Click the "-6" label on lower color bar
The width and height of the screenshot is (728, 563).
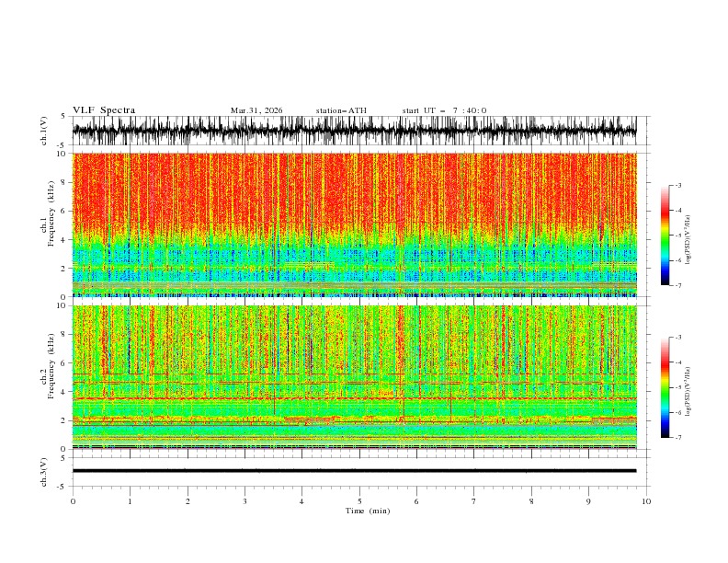click(x=677, y=412)
